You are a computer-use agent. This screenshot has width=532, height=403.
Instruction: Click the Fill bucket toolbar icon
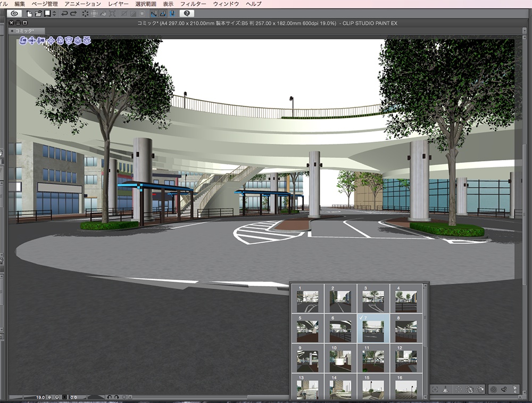[x=103, y=14]
